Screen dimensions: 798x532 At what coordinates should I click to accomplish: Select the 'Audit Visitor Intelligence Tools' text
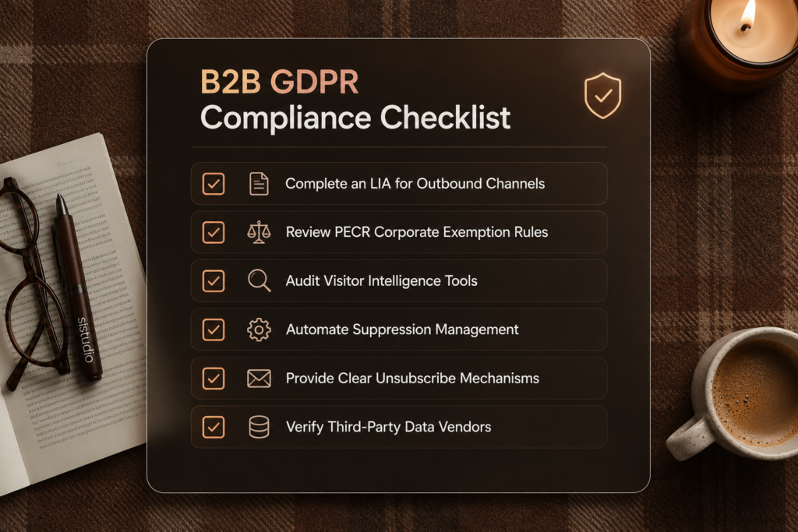pyautogui.click(x=382, y=280)
